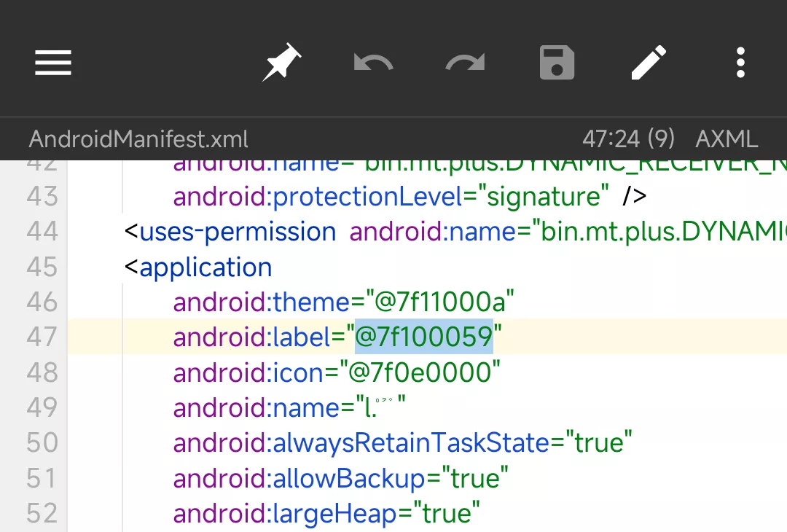Tap the AndroidManifest.xml file name
The width and height of the screenshot is (787, 532).
point(138,138)
